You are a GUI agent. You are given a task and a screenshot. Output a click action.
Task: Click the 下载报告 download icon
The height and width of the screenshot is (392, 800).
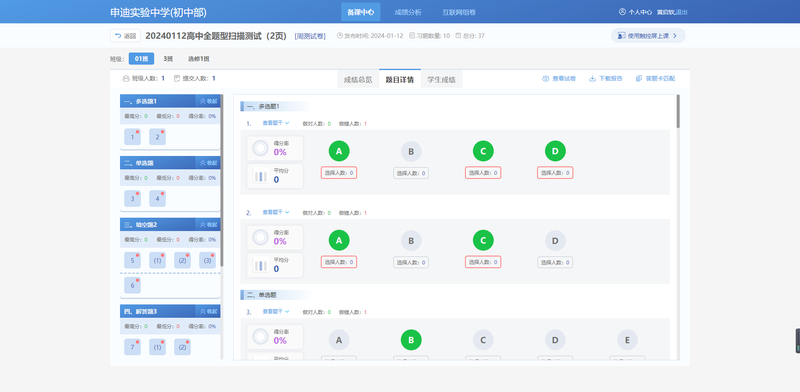tap(592, 79)
